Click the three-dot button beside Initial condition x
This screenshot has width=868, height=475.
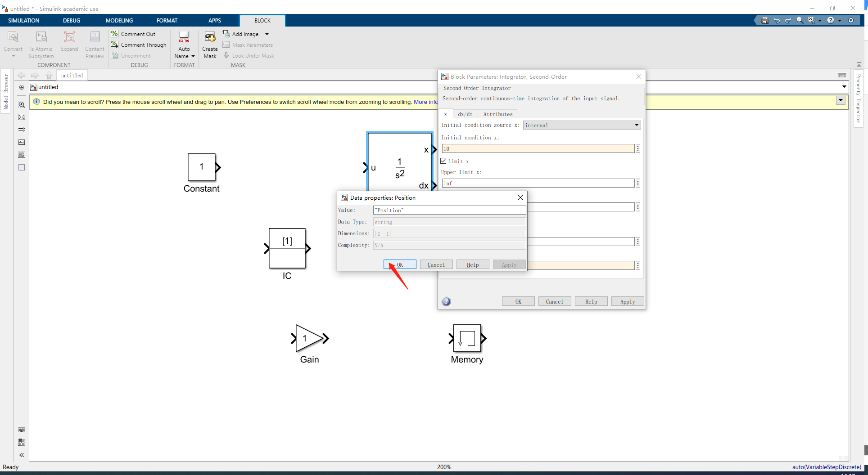(638, 148)
